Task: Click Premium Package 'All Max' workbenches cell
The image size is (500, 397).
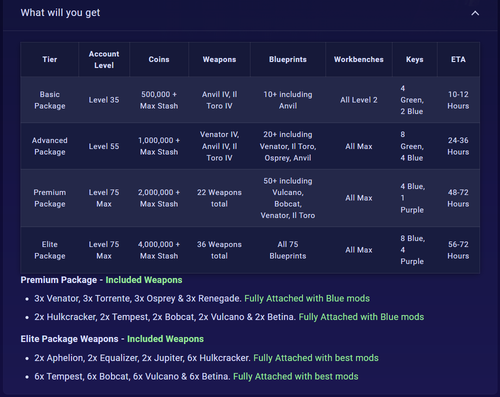Action: pos(359,198)
